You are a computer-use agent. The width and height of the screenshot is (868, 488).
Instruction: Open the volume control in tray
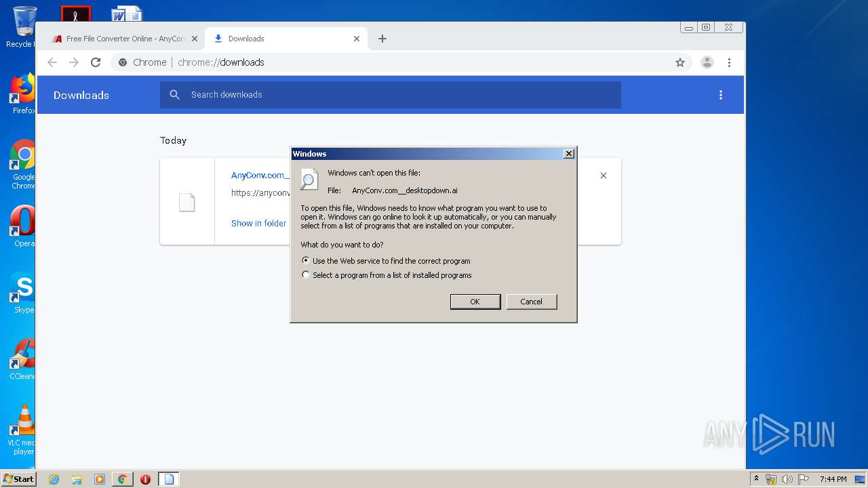click(x=787, y=479)
